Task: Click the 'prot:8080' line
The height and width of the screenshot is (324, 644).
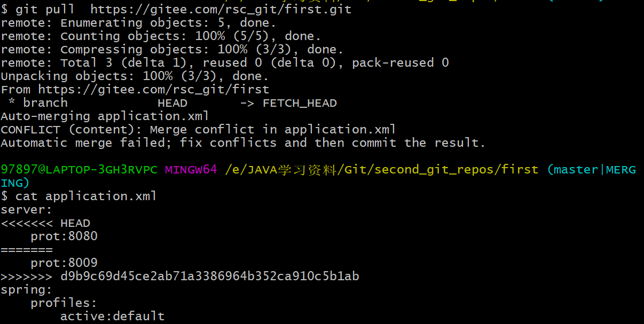Action: (64, 236)
